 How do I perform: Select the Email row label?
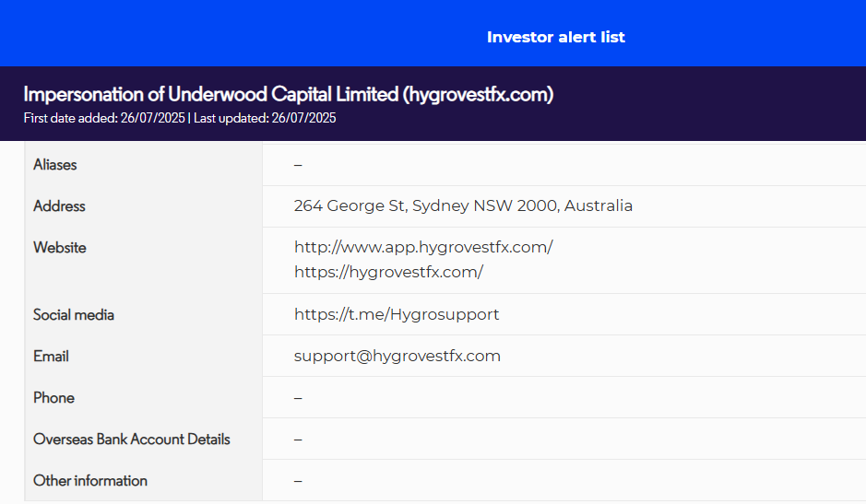point(51,356)
